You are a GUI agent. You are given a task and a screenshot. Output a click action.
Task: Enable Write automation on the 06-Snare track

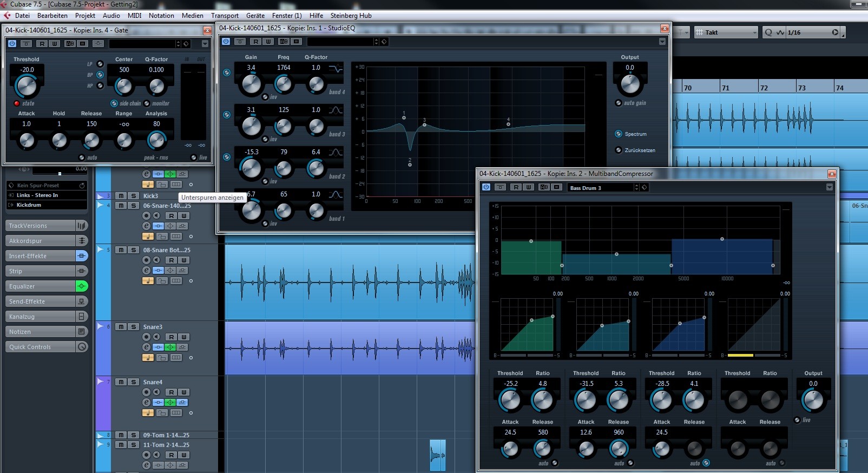tap(183, 216)
